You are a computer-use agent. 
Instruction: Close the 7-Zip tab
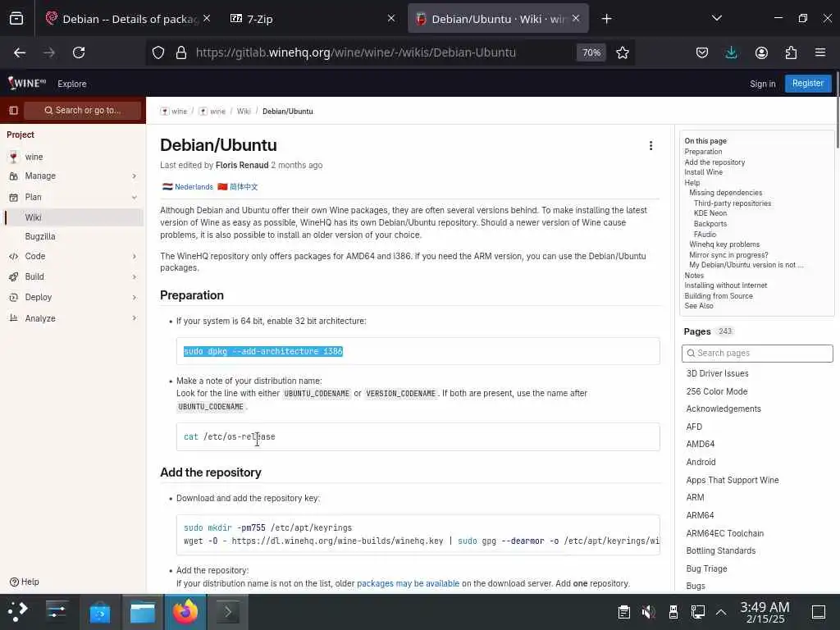point(391,19)
